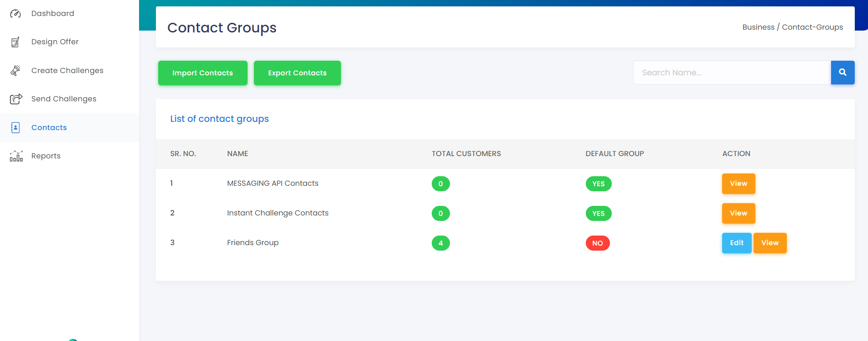Click the red NO default group badge
868x341 pixels.
(x=598, y=243)
